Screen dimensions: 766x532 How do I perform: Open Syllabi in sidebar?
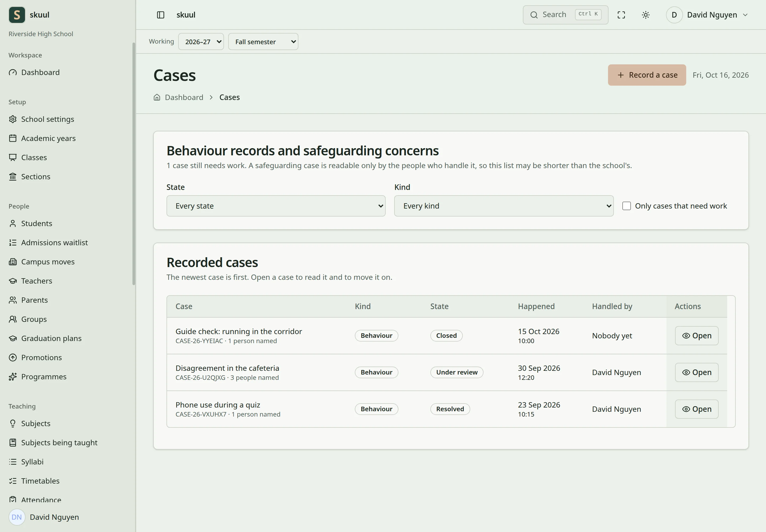[x=26, y=462]
